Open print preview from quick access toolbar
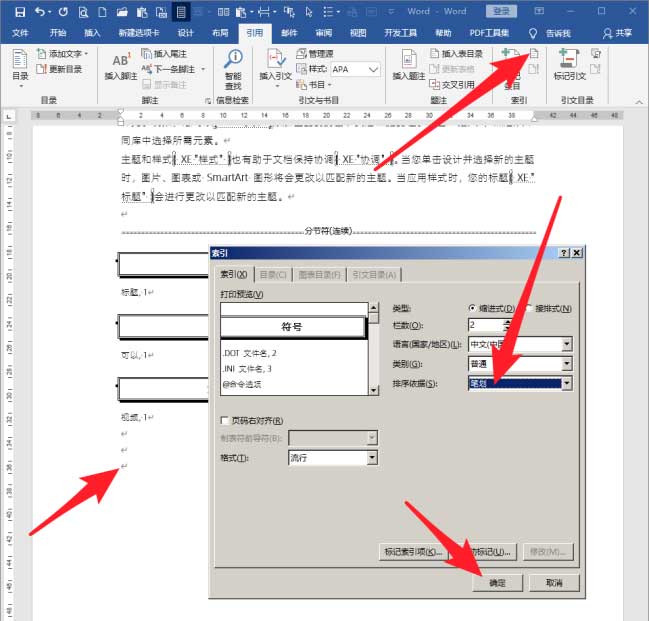 click(83, 12)
